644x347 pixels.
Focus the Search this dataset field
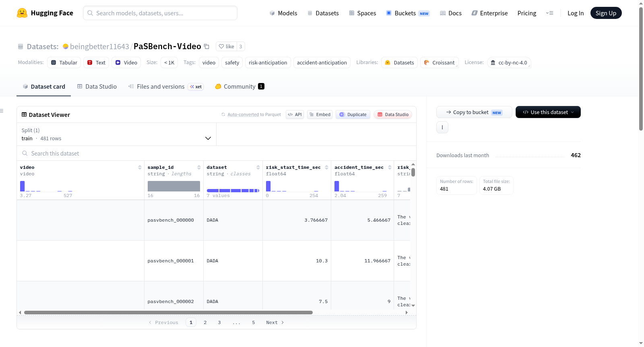[217, 153]
